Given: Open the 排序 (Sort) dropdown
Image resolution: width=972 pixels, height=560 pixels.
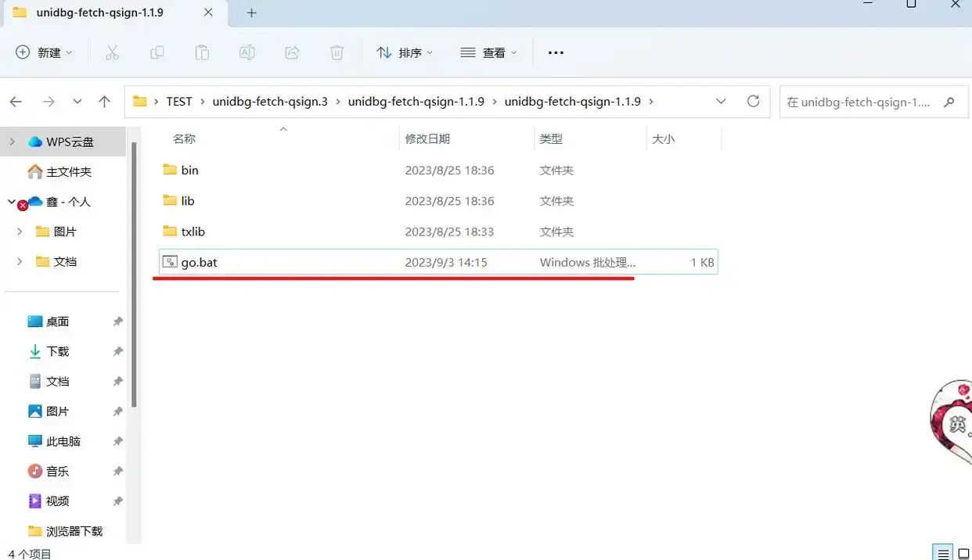Looking at the screenshot, I should [404, 52].
